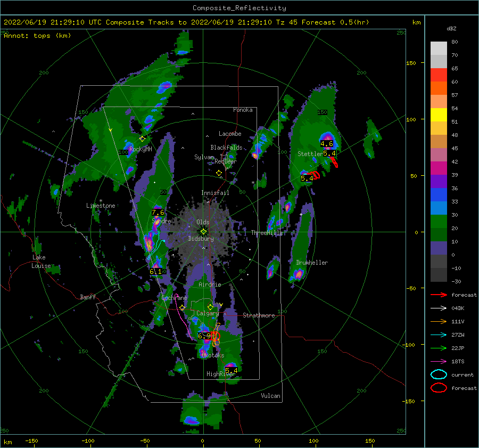Select the storm top label 5.4 near HighRiver
Screen dimensions: 479x448
coord(232,371)
